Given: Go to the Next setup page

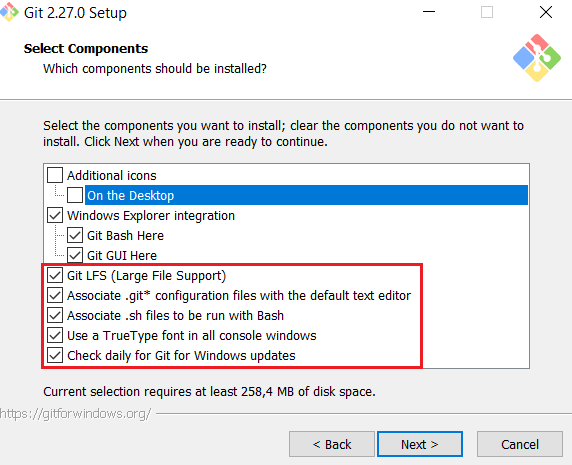Looking at the screenshot, I should coord(420,444).
